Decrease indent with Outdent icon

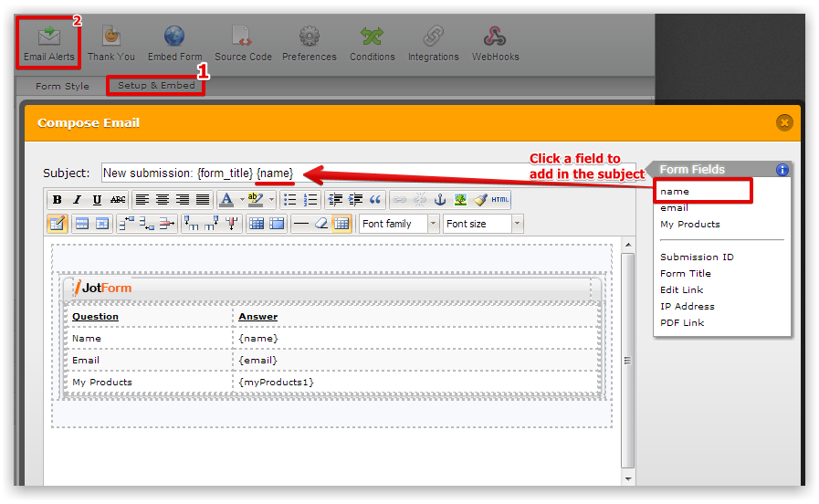[x=335, y=200]
